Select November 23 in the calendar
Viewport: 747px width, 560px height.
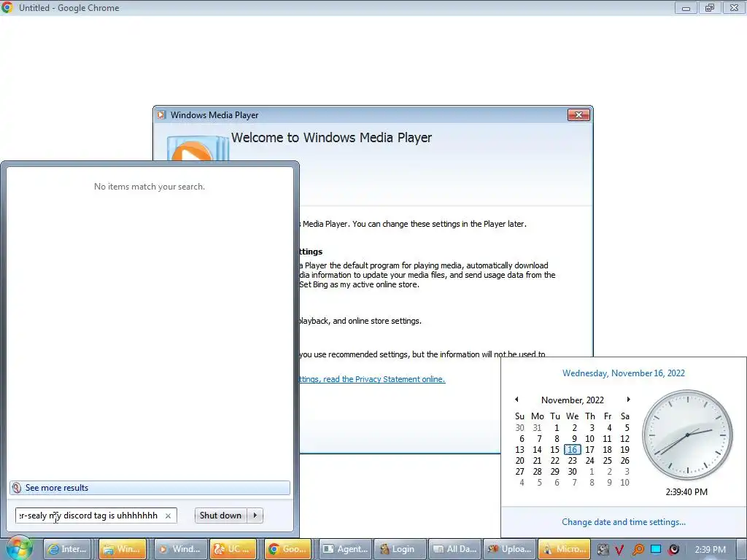click(572, 461)
